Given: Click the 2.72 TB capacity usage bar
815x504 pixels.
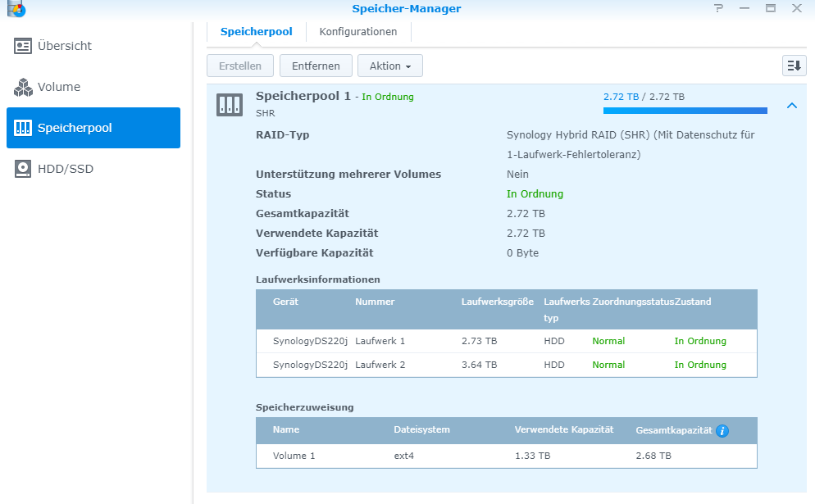Looking at the screenshot, I should pos(685,111).
